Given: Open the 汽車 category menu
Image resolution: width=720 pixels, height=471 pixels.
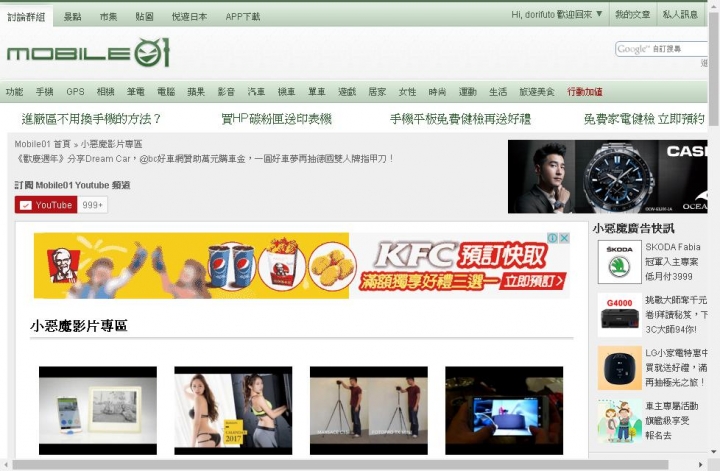Looking at the screenshot, I should (256, 92).
